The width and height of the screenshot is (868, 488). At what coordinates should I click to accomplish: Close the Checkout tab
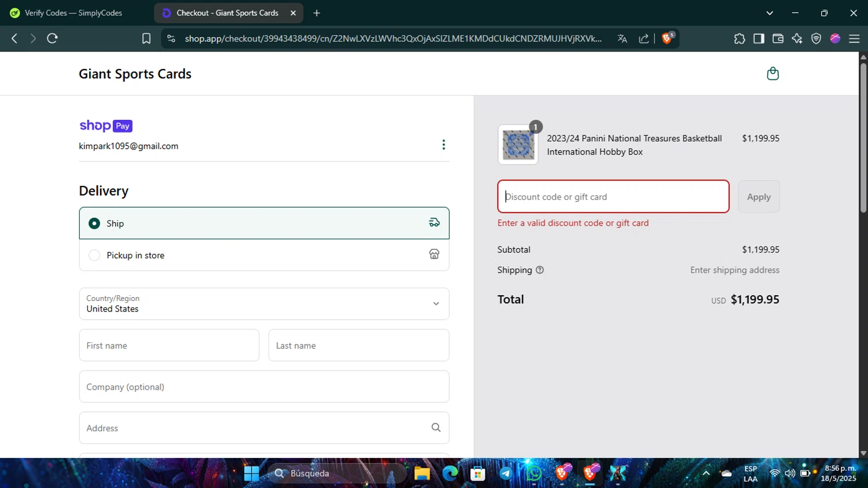[x=293, y=13]
